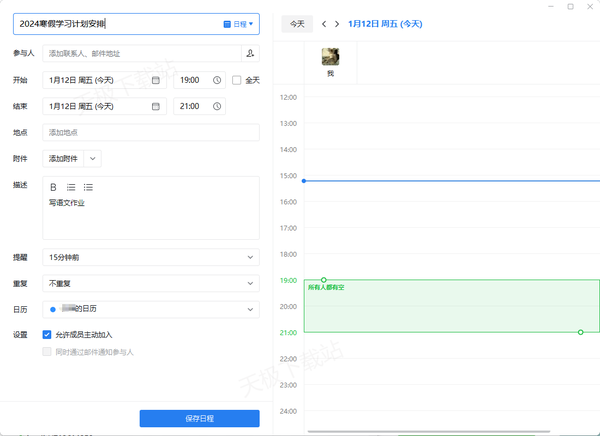Apply the second list format icon in description toolbar

click(x=88, y=187)
